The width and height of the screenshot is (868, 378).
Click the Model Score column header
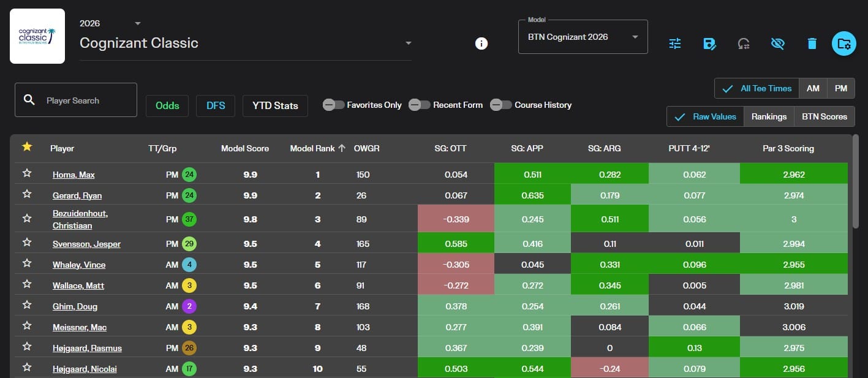point(245,148)
